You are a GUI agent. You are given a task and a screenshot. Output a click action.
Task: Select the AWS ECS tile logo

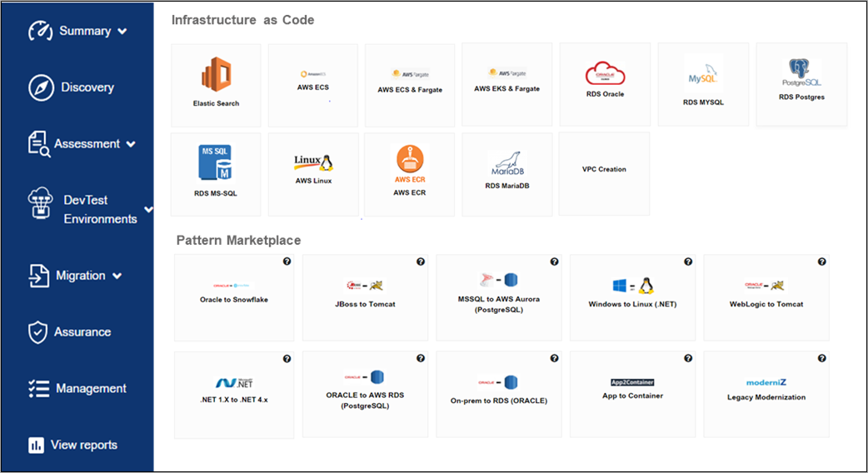[x=313, y=74]
